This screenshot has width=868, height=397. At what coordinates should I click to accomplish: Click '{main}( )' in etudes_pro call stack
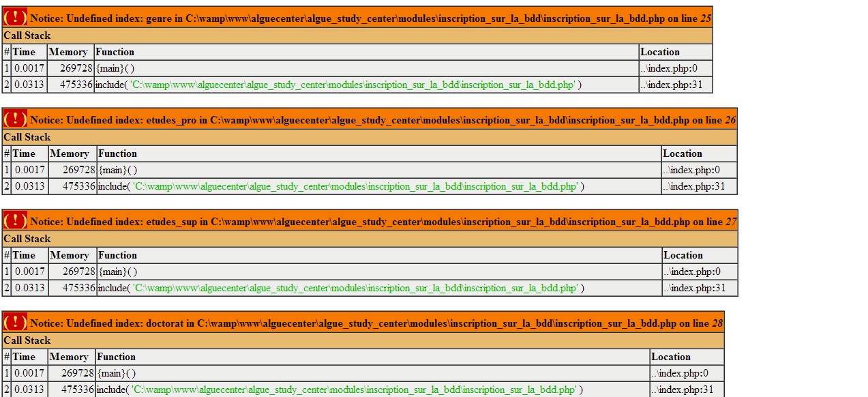(118, 170)
